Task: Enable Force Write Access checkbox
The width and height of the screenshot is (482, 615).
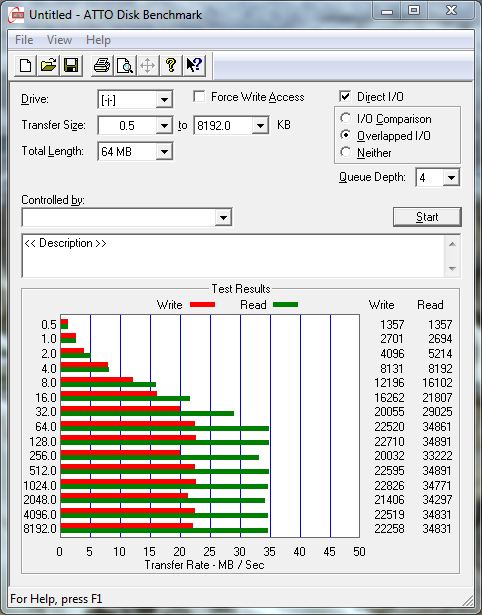Action: pyautogui.click(x=199, y=96)
